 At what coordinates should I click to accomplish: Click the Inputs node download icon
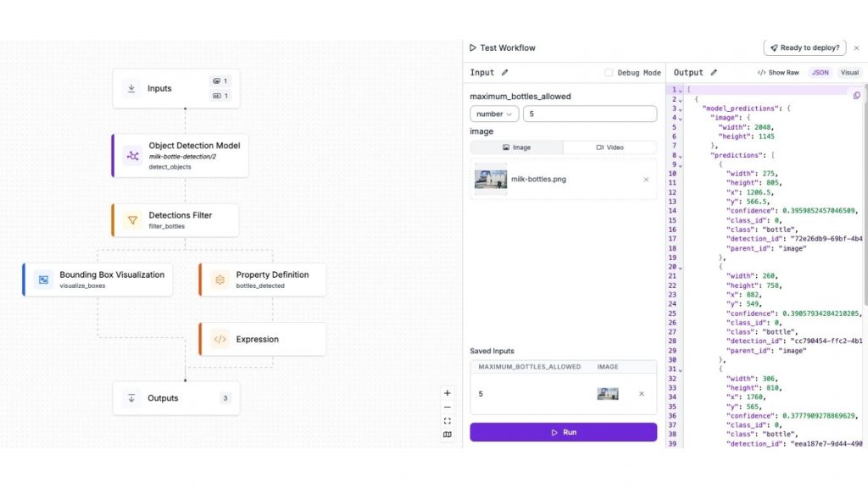tap(131, 88)
